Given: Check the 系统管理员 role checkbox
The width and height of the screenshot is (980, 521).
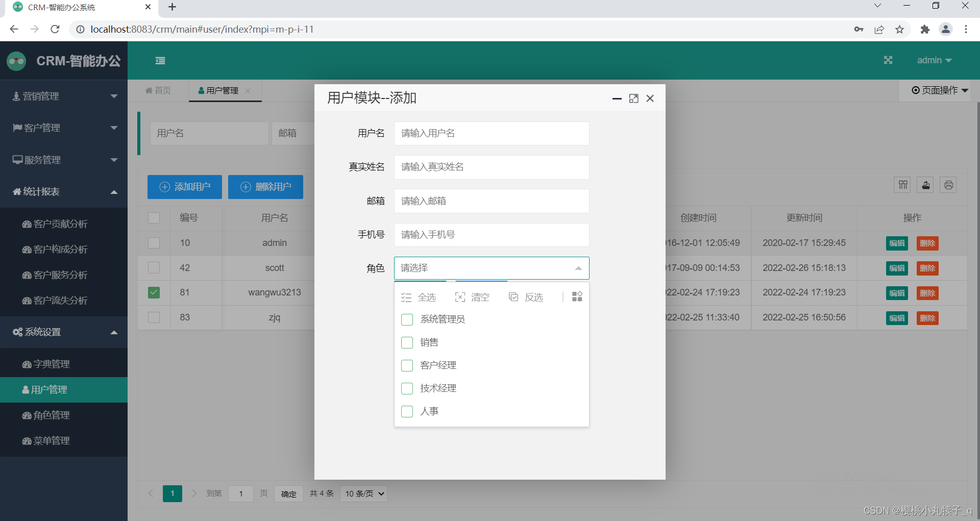Looking at the screenshot, I should [x=407, y=319].
